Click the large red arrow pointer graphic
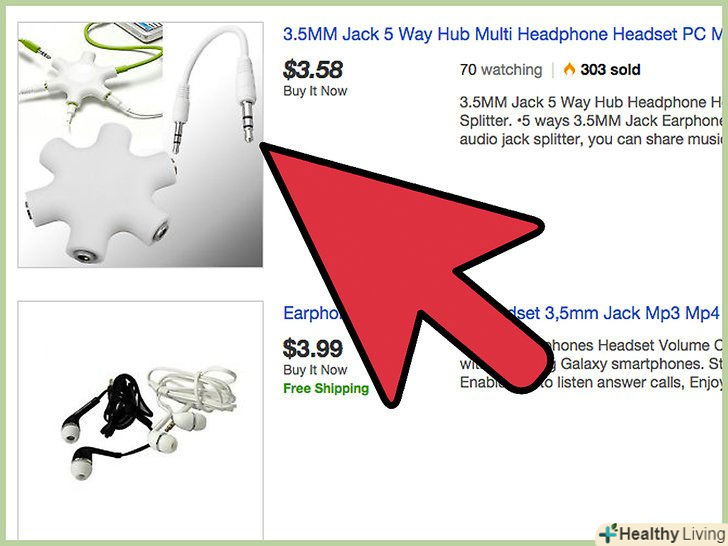Screen dimensions: 728x546 pos(402,274)
